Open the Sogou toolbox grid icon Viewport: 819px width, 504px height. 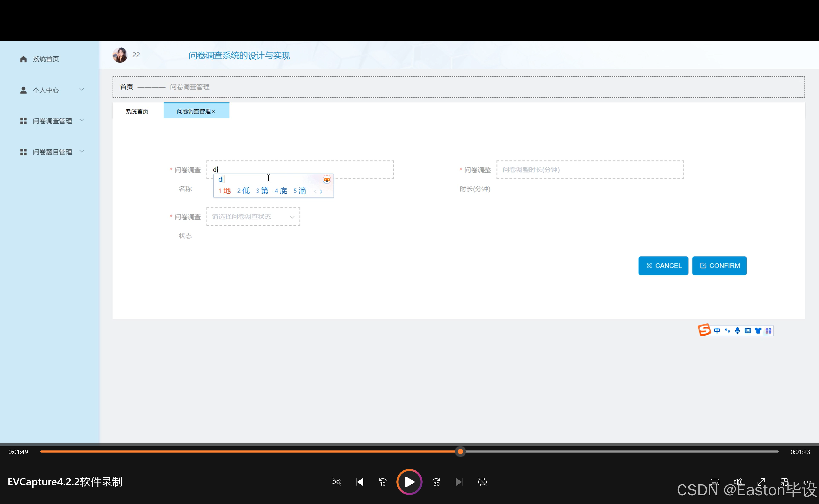point(768,331)
